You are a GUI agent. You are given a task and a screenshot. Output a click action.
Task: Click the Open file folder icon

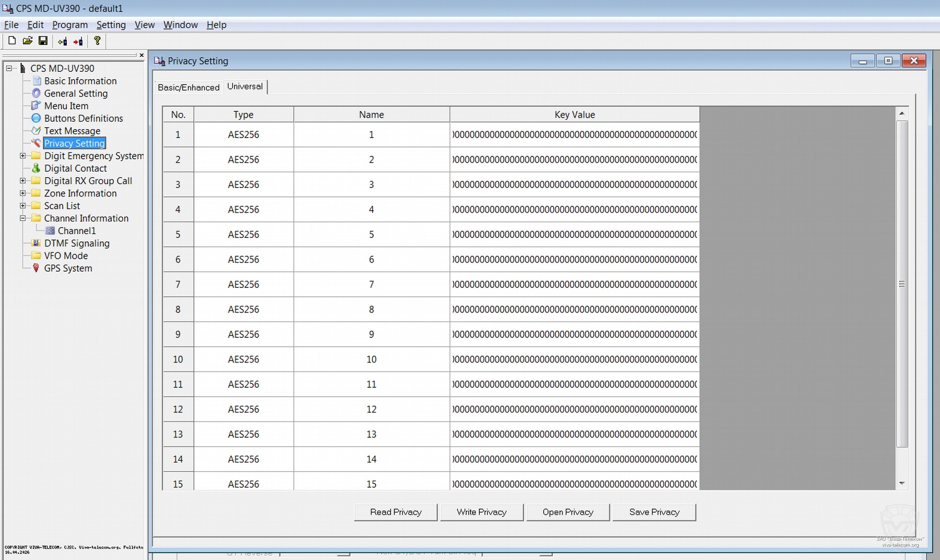[x=28, y=41]
